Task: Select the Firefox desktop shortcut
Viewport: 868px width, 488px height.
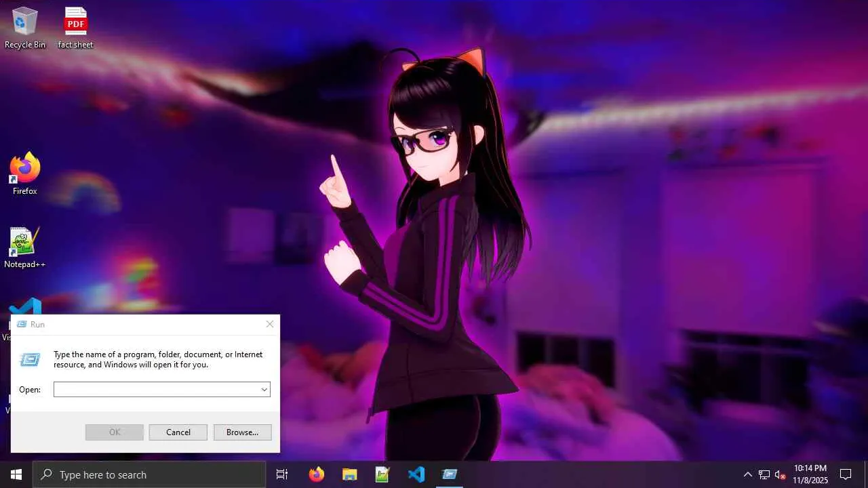Action: pos(25,174)
